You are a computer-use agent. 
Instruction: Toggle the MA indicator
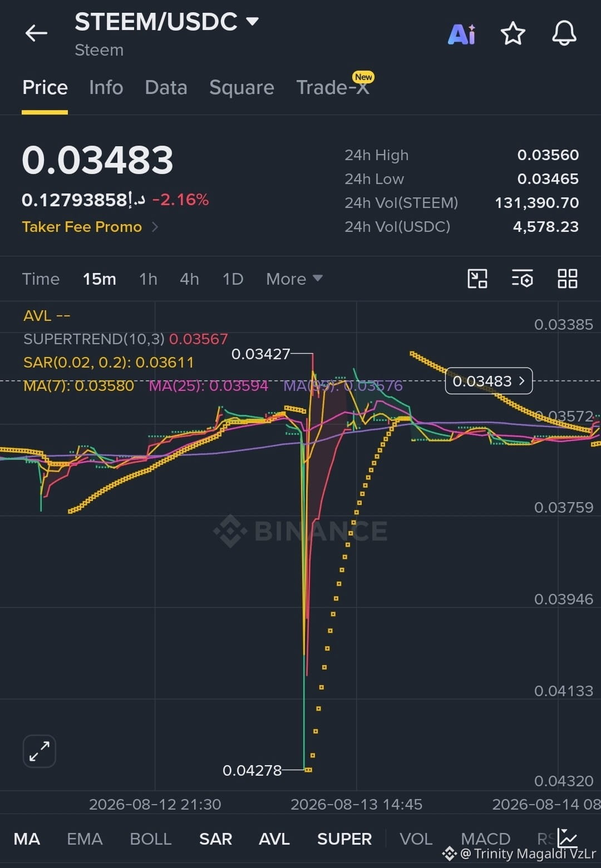tap(27, 839)
